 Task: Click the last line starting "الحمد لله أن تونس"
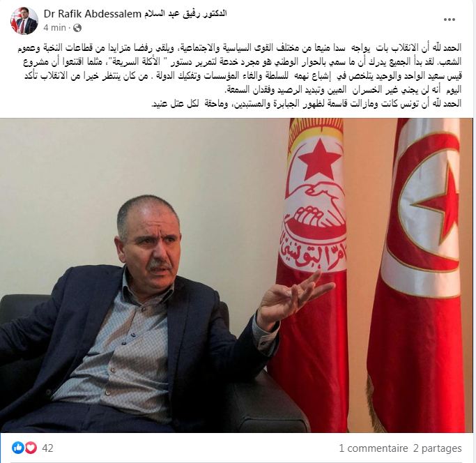(306, 103)
